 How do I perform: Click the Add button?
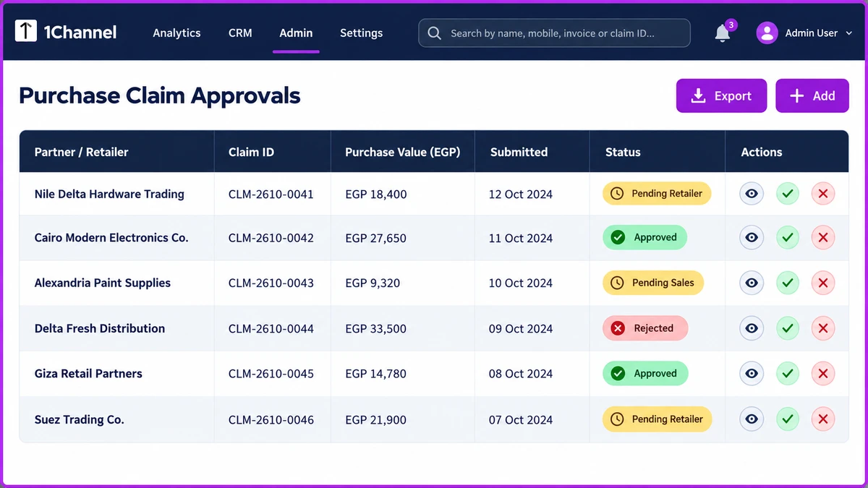click(812, 95)
